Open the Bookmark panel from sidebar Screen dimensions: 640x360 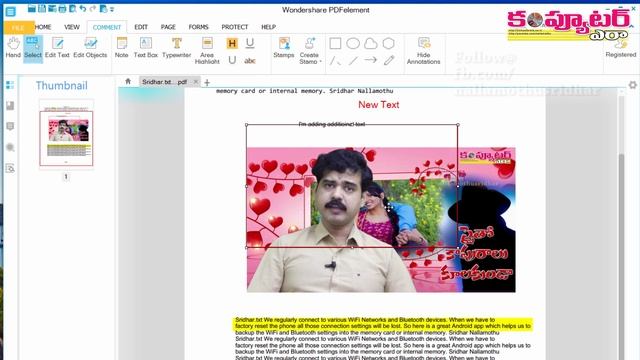[10, 106]
